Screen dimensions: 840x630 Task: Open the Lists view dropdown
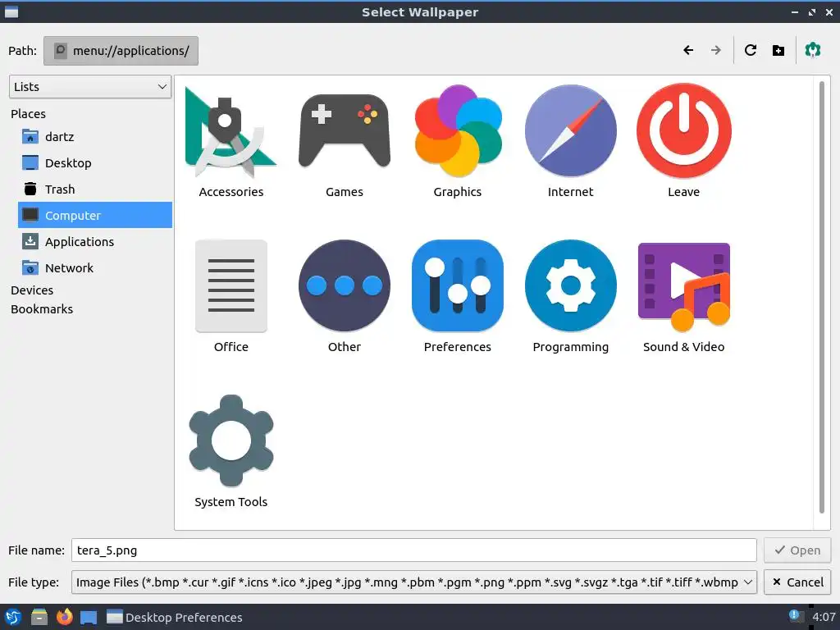pos(90,87)
